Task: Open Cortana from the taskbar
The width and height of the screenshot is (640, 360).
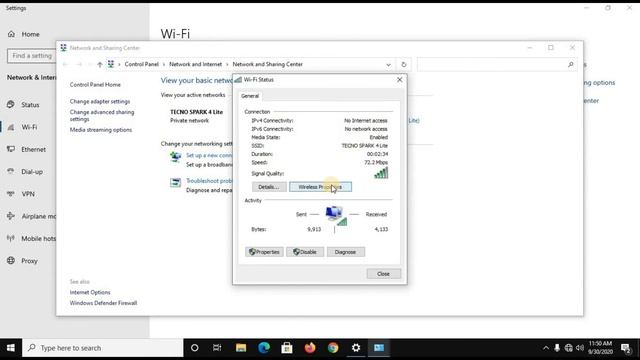Action: pyautogui.click(x=195, y=348)
